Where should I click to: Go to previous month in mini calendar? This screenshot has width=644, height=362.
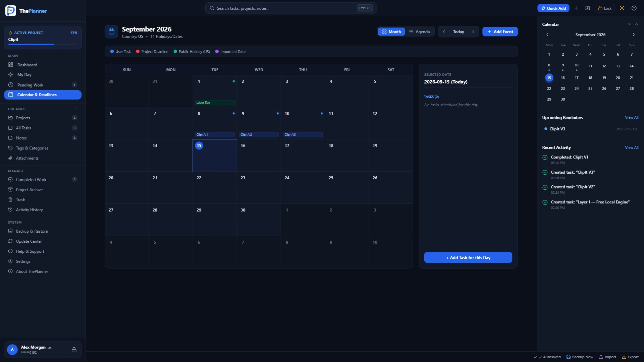547,35
